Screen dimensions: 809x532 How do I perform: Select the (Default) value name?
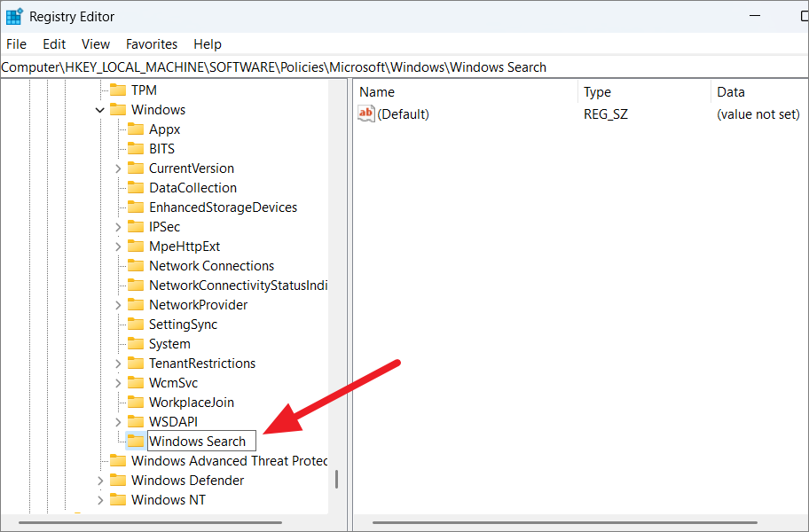coord(403,113)
